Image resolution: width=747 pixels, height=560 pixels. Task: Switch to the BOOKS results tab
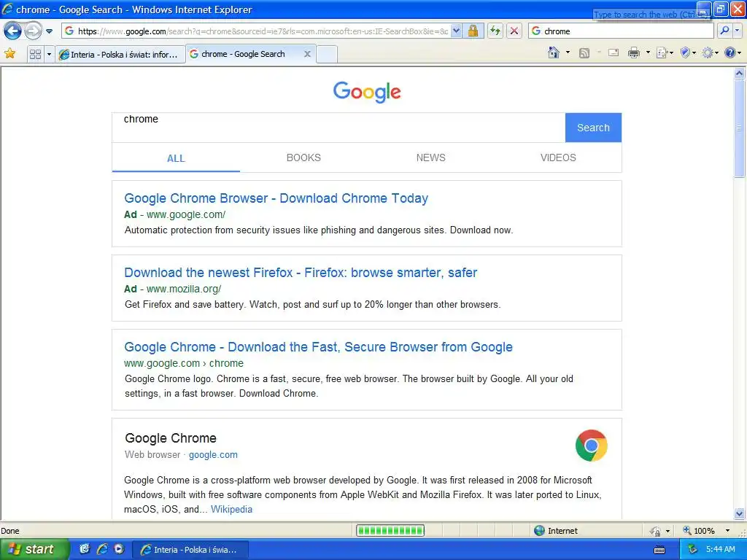(x=303, y=157)
